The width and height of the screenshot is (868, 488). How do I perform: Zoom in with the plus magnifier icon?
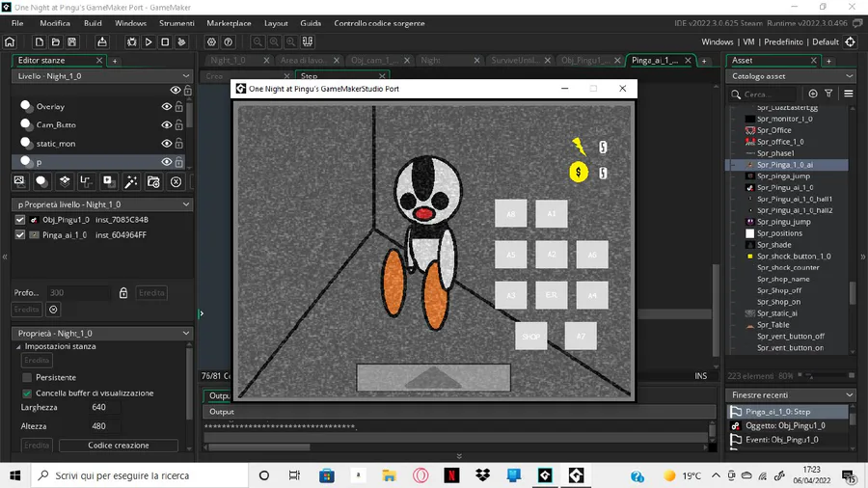pos(291,42)
